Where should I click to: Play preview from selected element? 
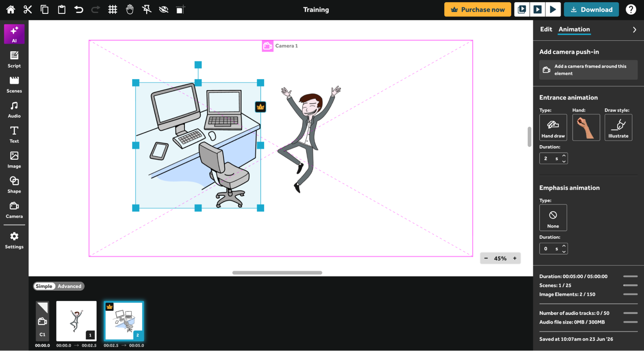pyautogui.click(x=537, y=10)
